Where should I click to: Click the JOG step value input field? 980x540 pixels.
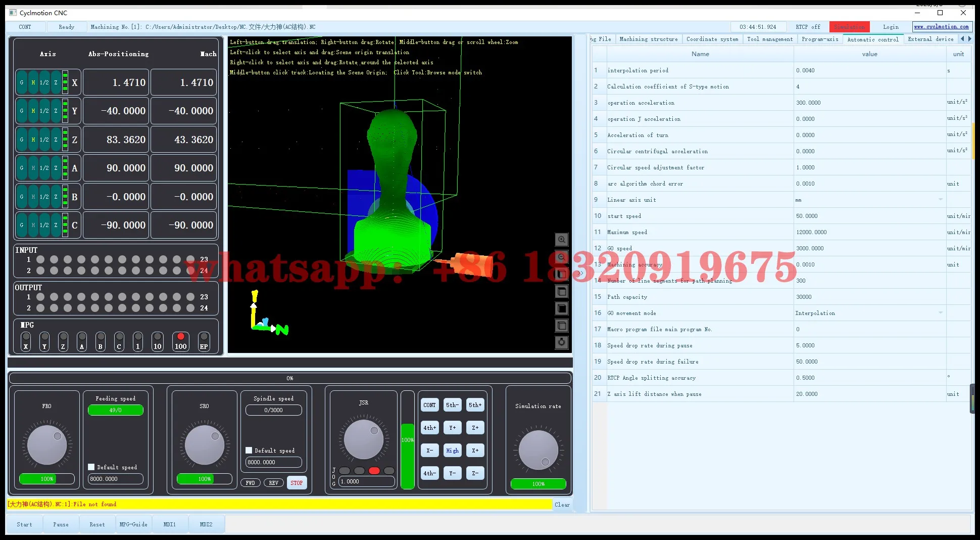(366, 482)
